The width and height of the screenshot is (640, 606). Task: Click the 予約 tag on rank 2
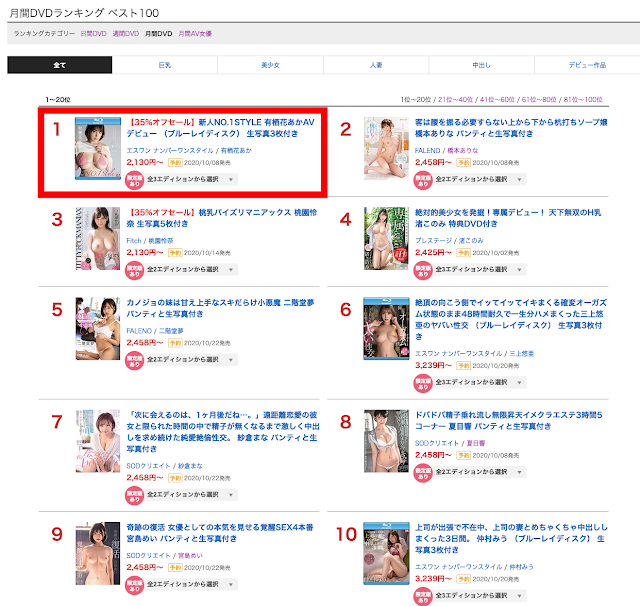(464, 163)
